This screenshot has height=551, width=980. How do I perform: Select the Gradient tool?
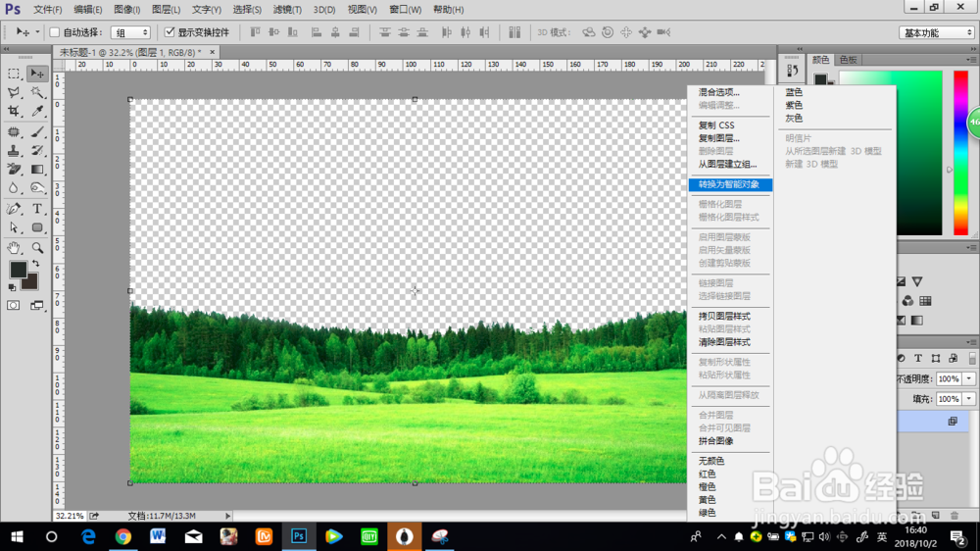37,170
